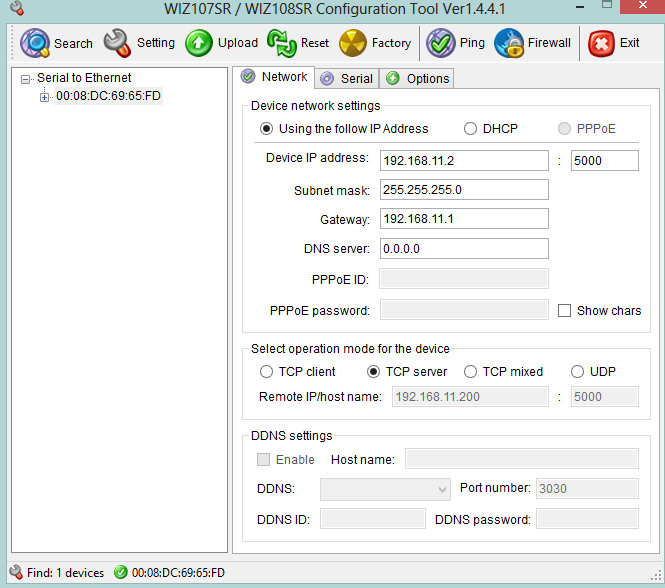The image size is (665, 588).
Task: Click the status bar wrench icon
Action: [x=16, y=572]
